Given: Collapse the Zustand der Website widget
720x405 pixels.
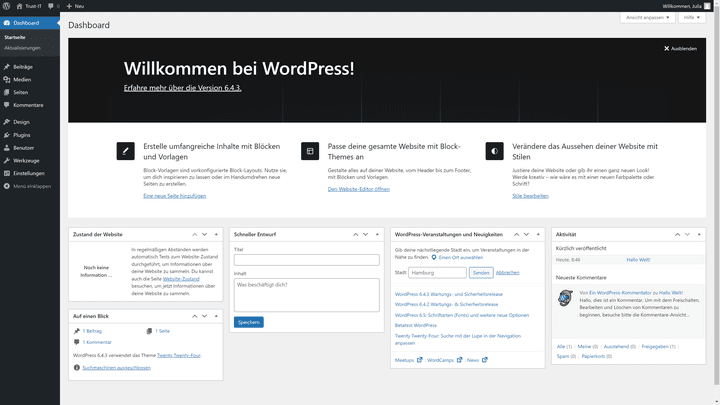Looking at the screenshot, I should (x=216, y=235).
